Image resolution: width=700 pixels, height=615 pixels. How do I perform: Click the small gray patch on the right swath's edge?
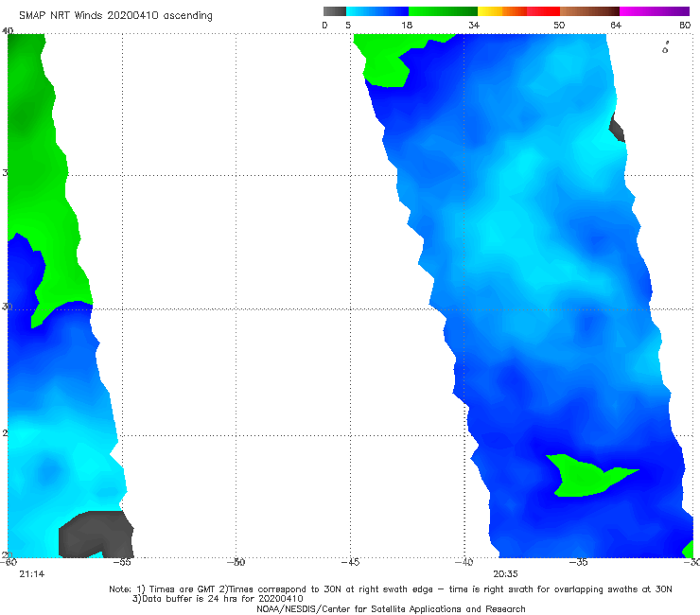pyautogui.click(x=617, y=128)
